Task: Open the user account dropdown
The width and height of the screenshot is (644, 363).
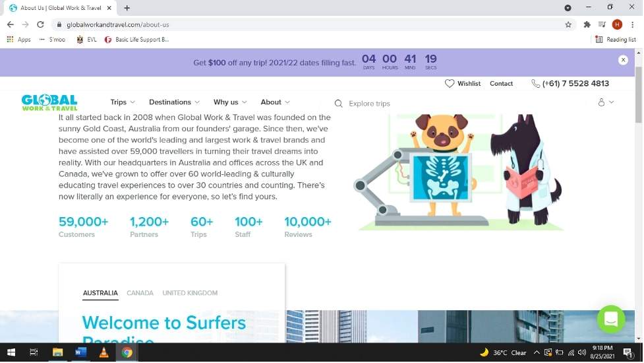Action: coord(605,102)
